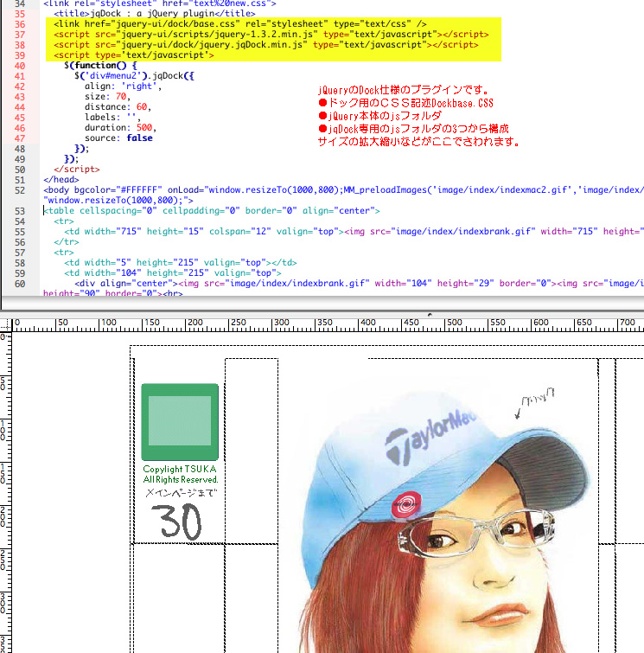Screen dimensions: 644x653
Task: Click line number 53 in the gutter
Action: [20, 211]
